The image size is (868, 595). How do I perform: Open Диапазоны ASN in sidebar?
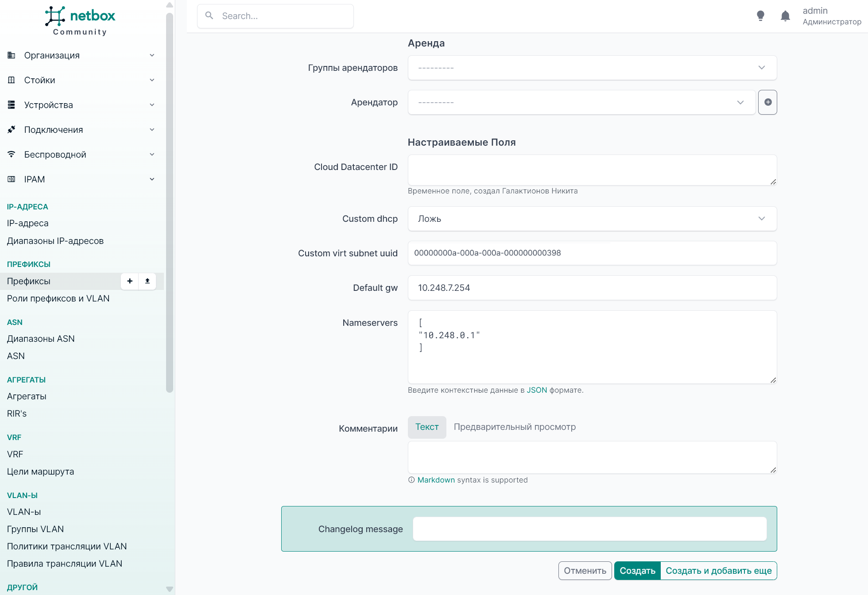click(41, 339)
